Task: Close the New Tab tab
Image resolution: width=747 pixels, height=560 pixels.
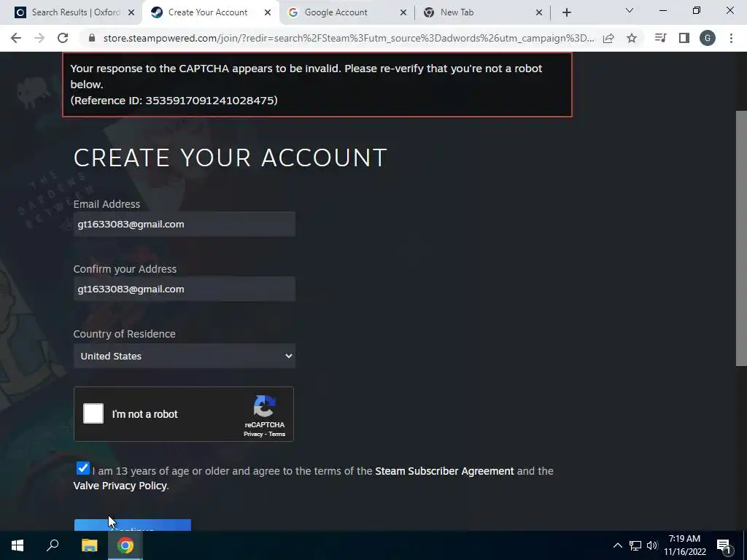Action: pyautogui.click(x=539, y=12)
